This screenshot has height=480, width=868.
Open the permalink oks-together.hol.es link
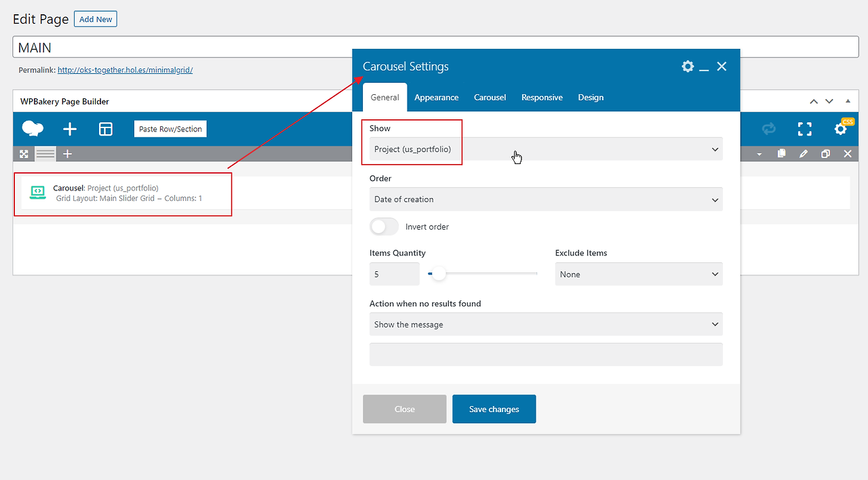point(125,70)
